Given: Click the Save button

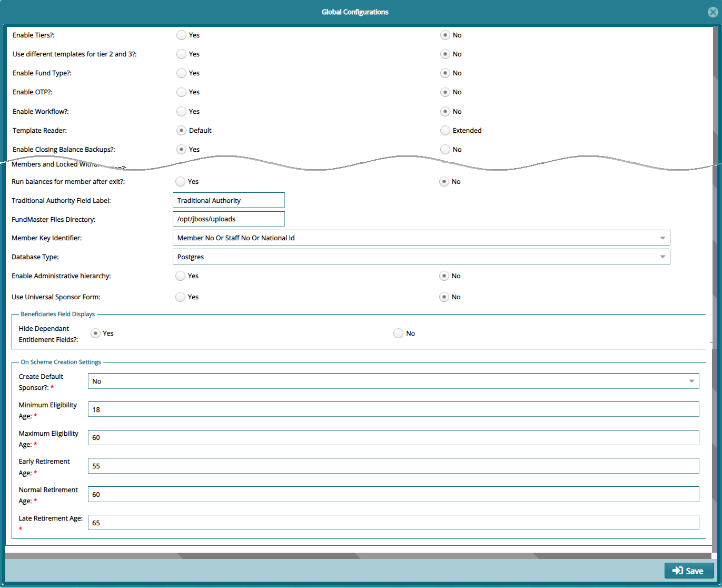Looking at the screenshot, I should [689, 571].
